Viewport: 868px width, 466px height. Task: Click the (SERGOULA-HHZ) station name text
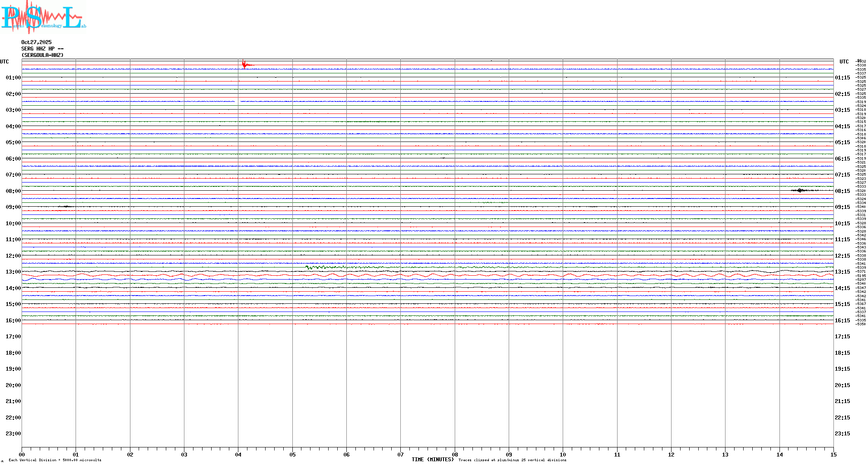pyautogui.click(x=42, y=55)
